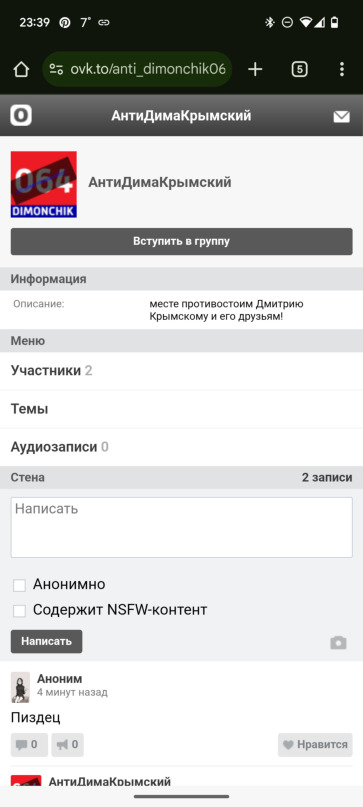
Task: Open the group avatar DIMONCHIK image
Action: point(44,184)
